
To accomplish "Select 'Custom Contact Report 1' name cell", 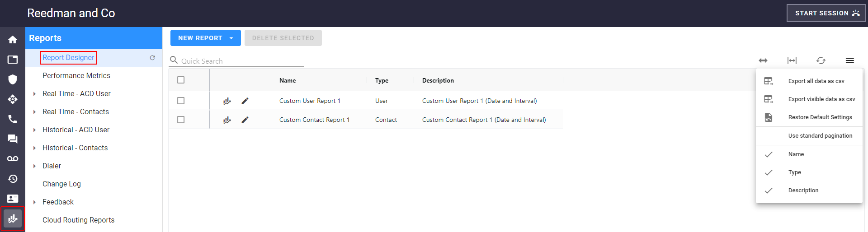I will pos(314,120).
